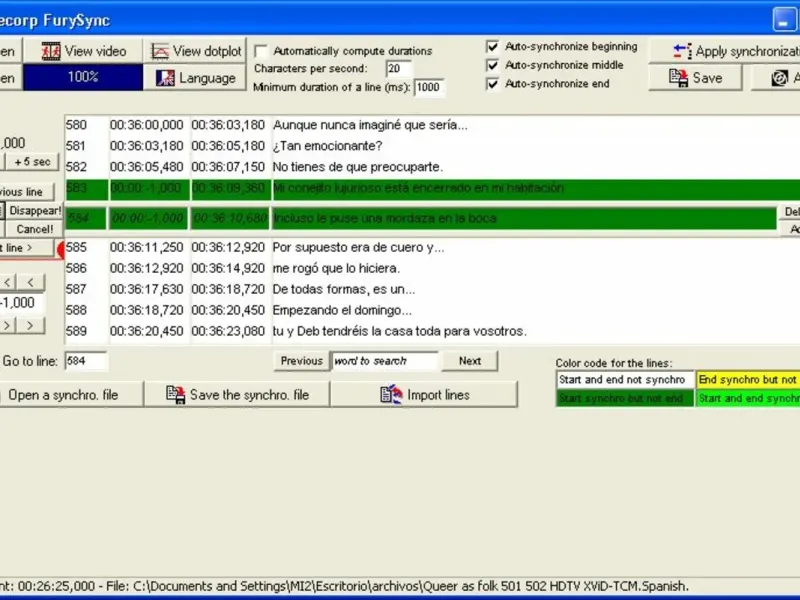Click the Save the synchro. file button
Screen dimensions: 800x600
point(237,394)
